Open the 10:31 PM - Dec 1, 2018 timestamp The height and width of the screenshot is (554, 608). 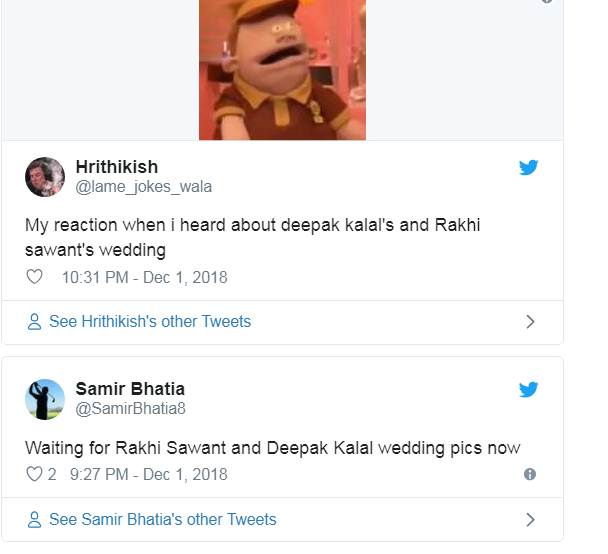[x=144, y=277]
